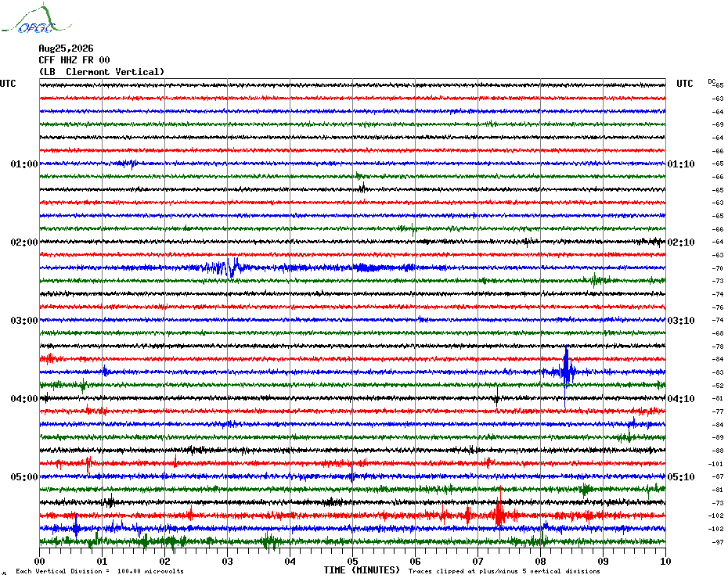Click the DC offset value -77

coord(719,411)
